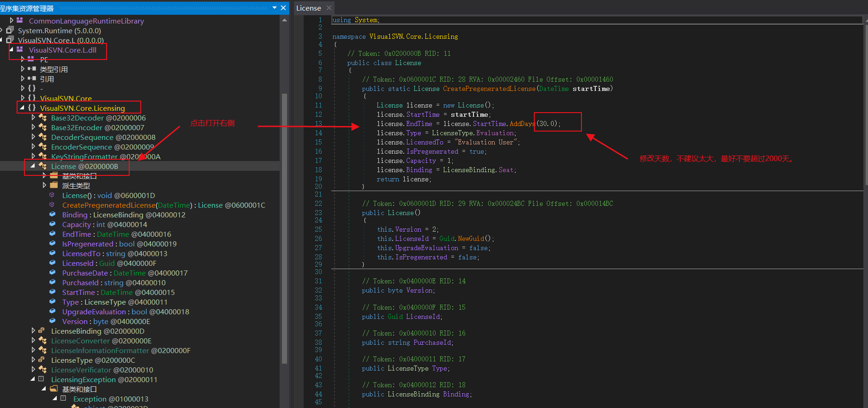
Task: Expand the PE node
Action: [x=23, y=59]
